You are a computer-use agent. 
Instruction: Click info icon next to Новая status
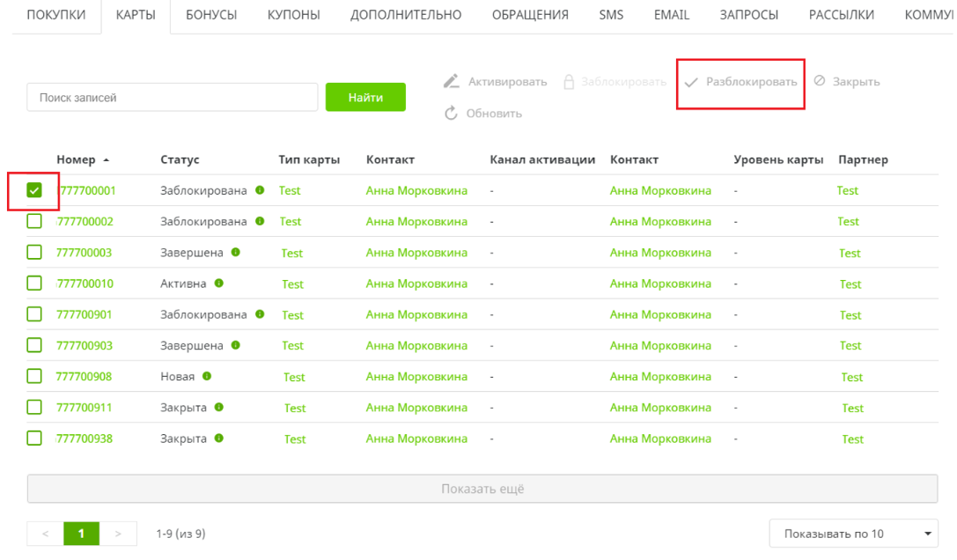[207, 377]
